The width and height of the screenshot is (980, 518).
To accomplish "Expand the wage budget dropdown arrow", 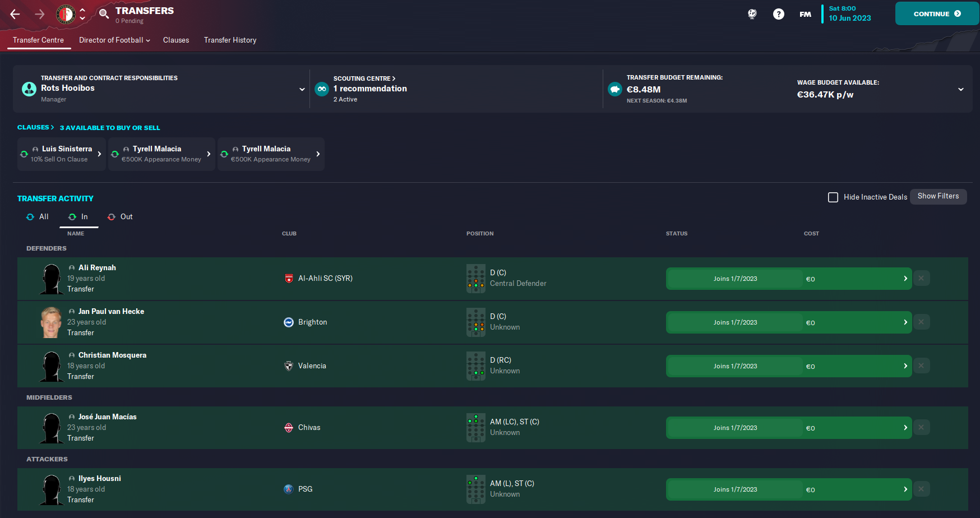I will tap(961, 89).
